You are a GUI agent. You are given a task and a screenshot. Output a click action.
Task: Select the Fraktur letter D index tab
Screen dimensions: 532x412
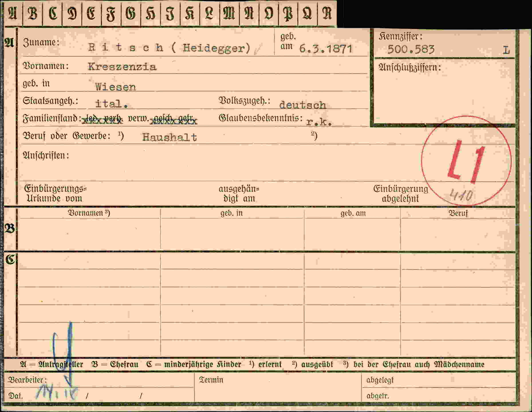[x=72, y=13]
